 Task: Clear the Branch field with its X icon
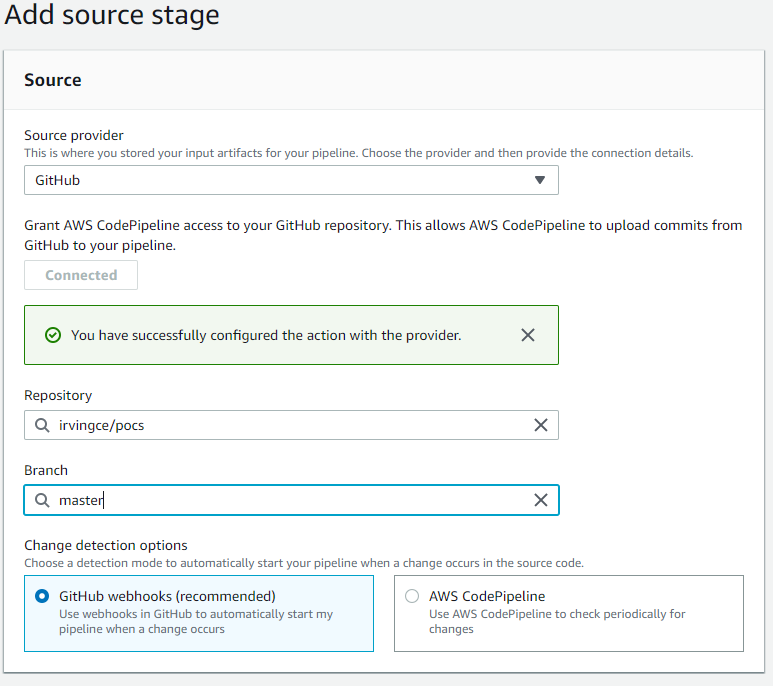click(541, 500)
